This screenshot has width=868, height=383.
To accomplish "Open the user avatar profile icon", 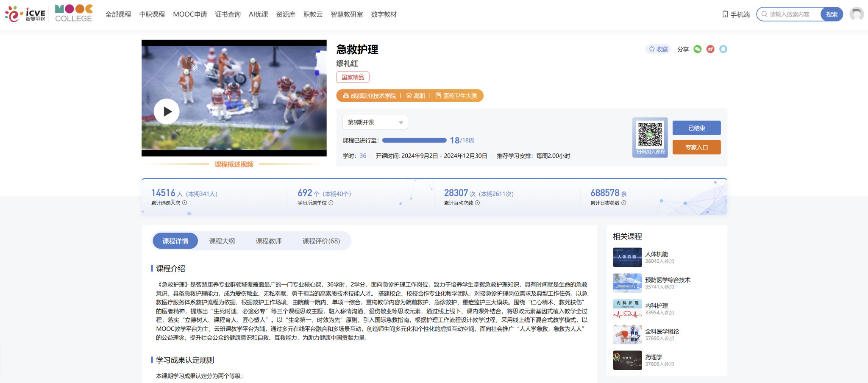I will coord(857,14).
